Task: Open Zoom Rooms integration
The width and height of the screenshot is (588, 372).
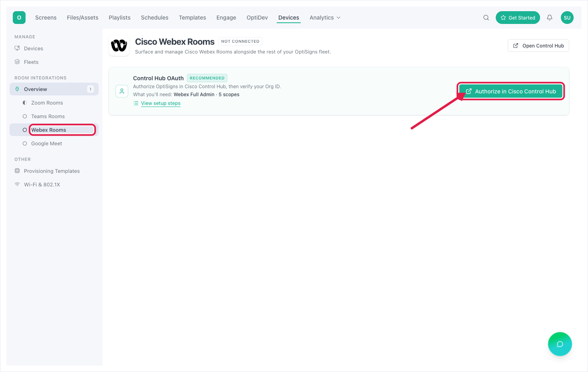Action: (47, 103)
